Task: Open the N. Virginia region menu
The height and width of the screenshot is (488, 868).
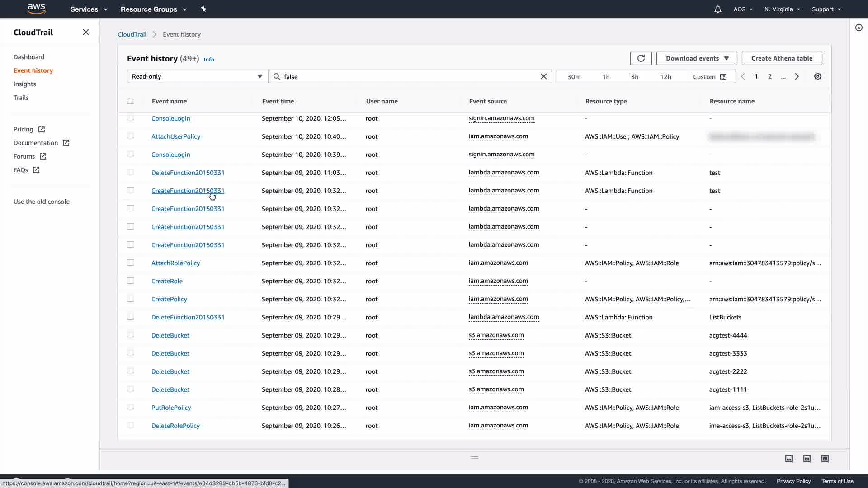Action: point(782,9)
